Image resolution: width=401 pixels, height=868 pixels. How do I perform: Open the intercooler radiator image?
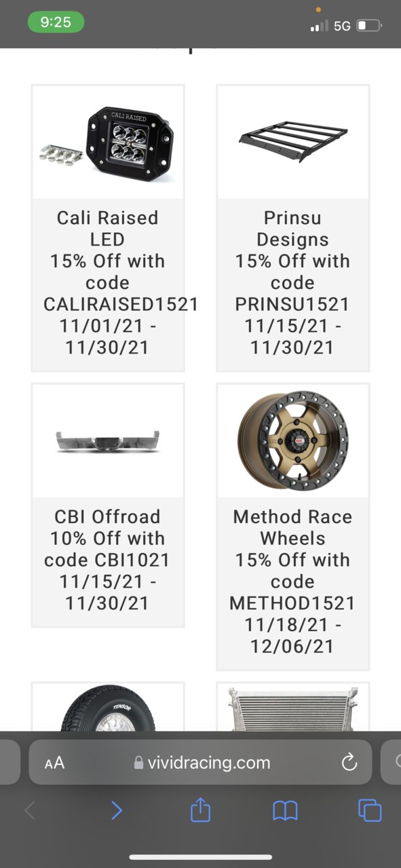[293, 708]
